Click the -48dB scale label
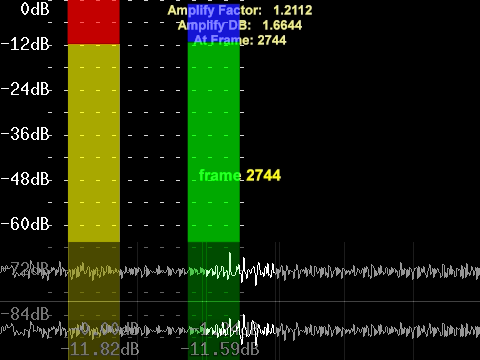 25,179
